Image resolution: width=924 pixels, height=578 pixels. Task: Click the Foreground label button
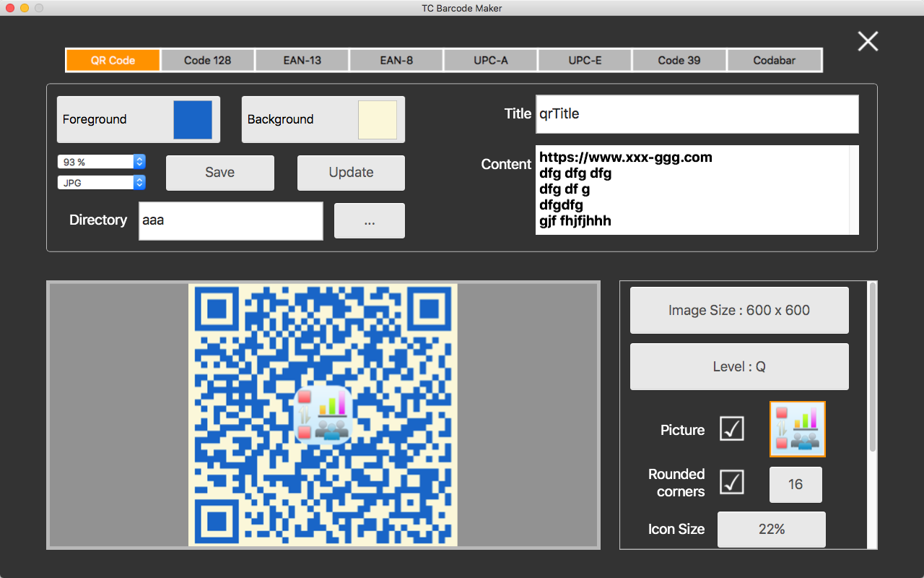(x=139, y=119)
